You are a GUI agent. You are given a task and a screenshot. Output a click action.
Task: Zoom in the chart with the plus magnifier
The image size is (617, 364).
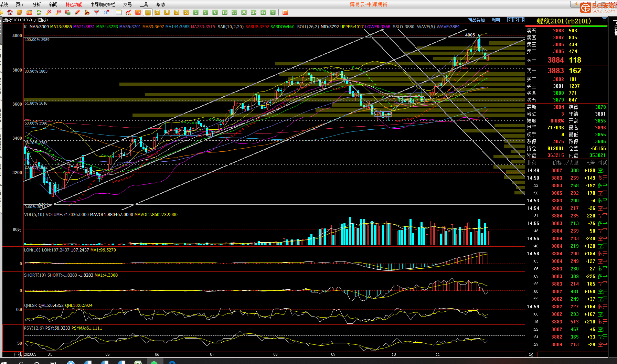point(49,12)
